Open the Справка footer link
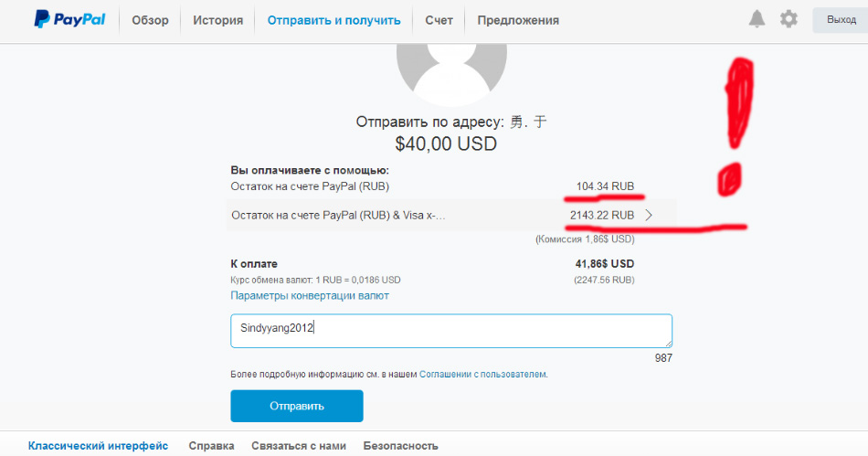Screen dimensions: 868x456 pyautogui.click(x=211, y=446)
